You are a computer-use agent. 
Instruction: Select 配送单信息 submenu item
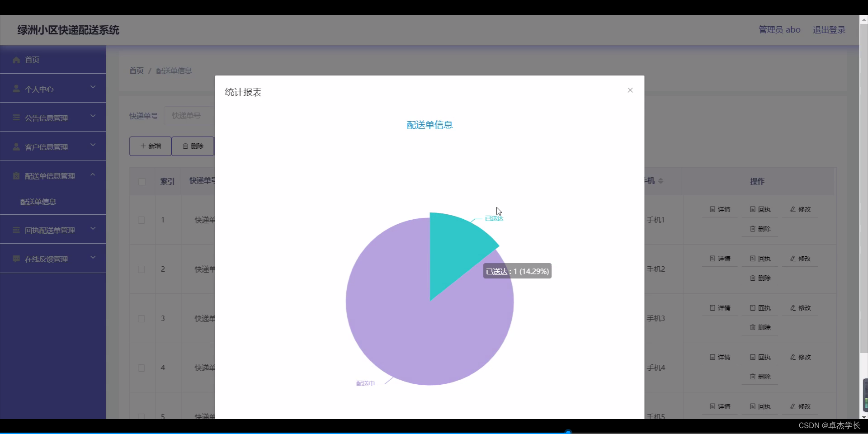[38, 202]
